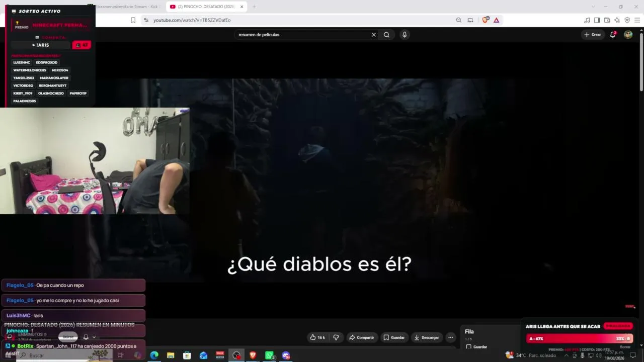
Task: Click the LUIS3HMC participant tag
Action: pos(22,62)
